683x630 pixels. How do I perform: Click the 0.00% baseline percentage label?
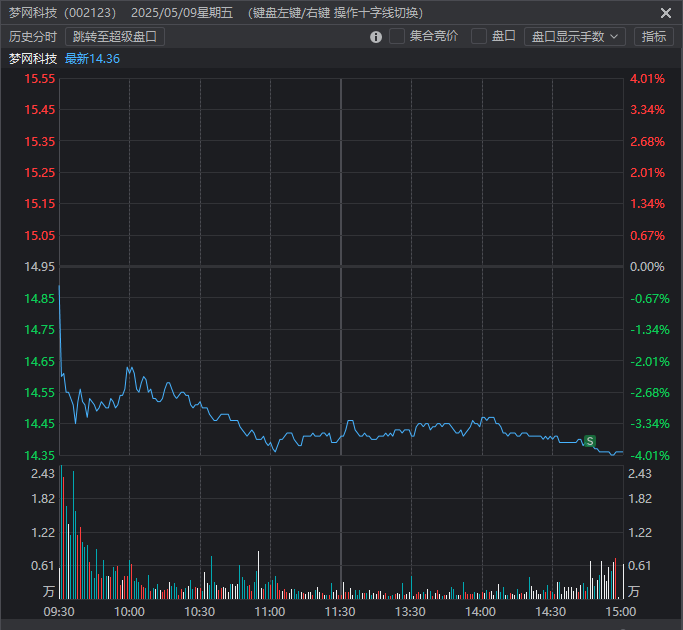click(647, 267)
